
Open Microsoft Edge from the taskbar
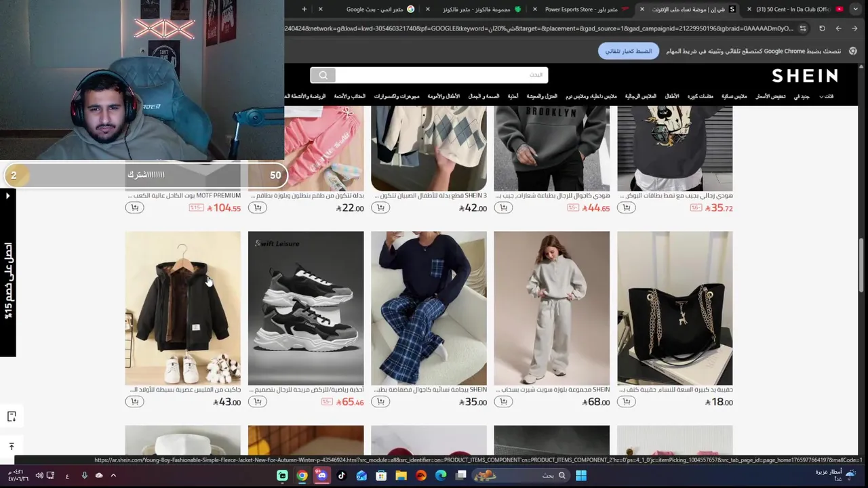441,476
